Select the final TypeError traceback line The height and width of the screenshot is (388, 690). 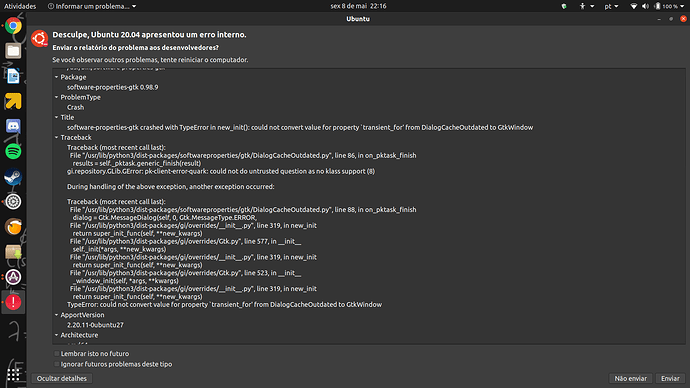click(x=224, y=304)
